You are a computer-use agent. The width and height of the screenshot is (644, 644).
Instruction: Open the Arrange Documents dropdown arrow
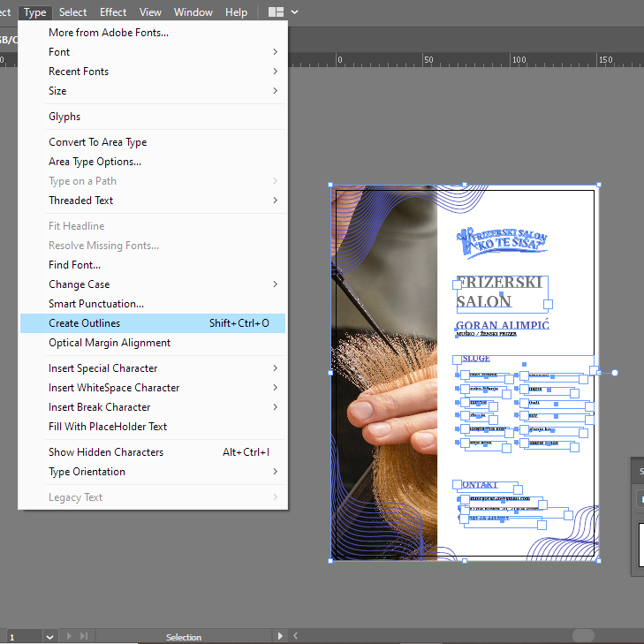295,12
